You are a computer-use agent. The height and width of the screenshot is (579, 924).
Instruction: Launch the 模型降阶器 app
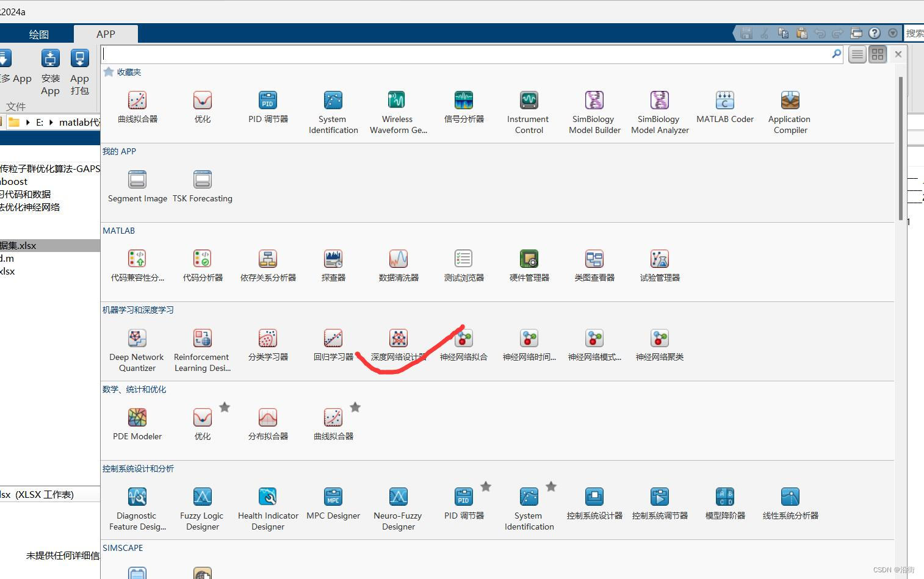point(725,503)
